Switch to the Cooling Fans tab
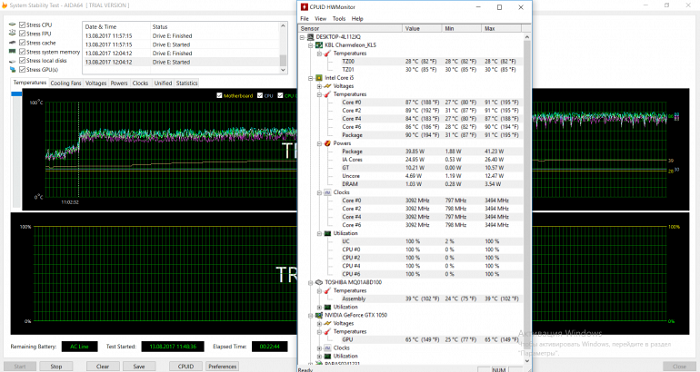 [66, 83]
